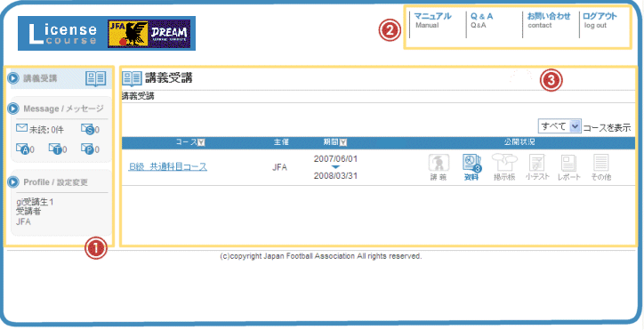
Task: Open the お問い合わせ contact menu item
Action: 549,20
